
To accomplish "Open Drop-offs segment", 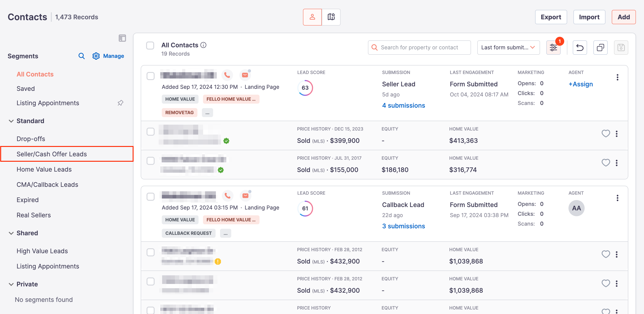I will (31, 139).
